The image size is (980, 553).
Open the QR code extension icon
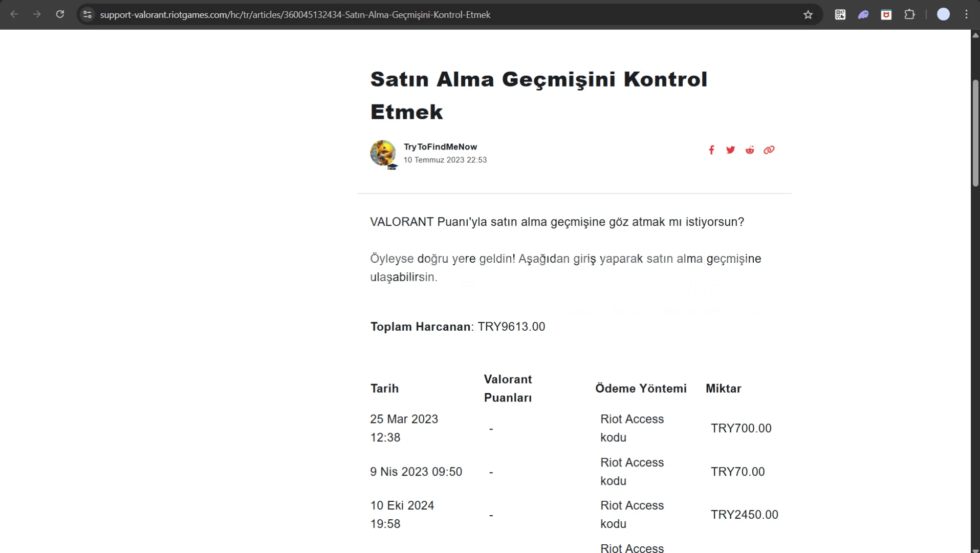point(840,14)
